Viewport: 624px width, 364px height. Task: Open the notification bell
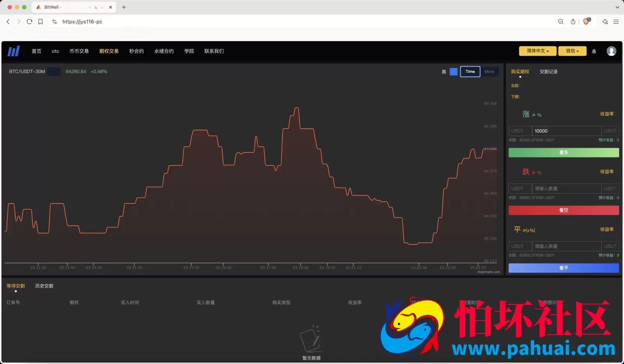pos(594,51)
